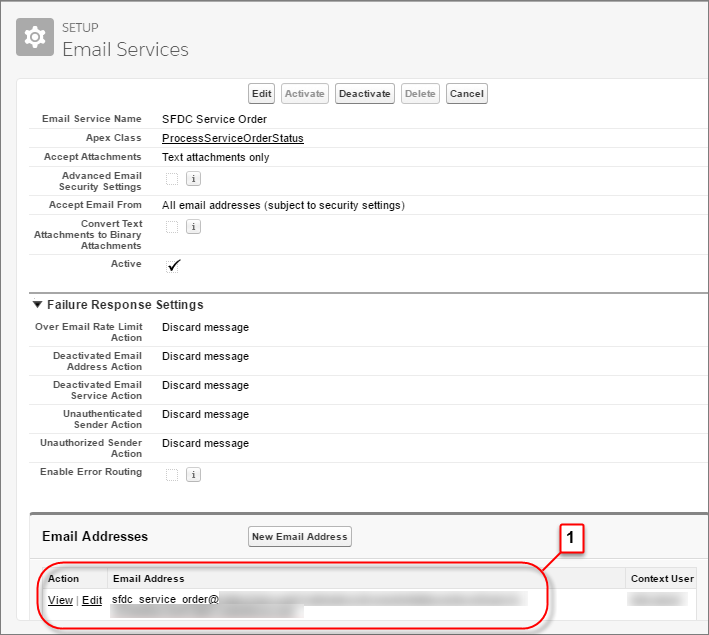709x635 pixels.
Task: Click Deactivated Email Service Action value
Action: coord(205,385)
